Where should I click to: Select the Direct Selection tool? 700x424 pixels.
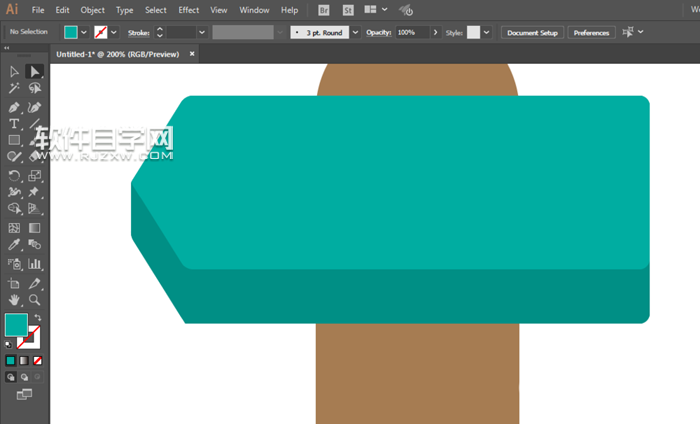pyautogui.click(x=34, y=72)
